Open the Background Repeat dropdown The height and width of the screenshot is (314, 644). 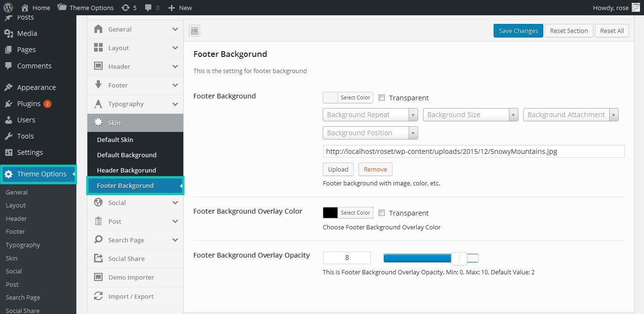tap(370, 115)
